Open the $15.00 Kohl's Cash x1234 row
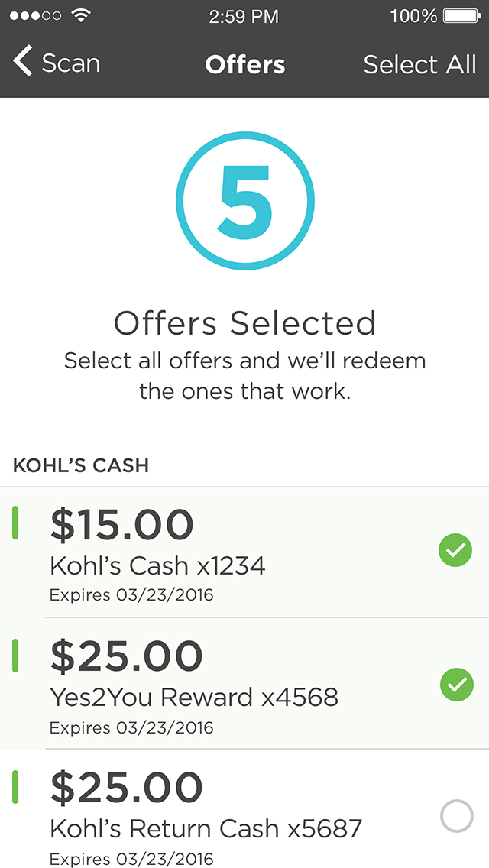 244,552
